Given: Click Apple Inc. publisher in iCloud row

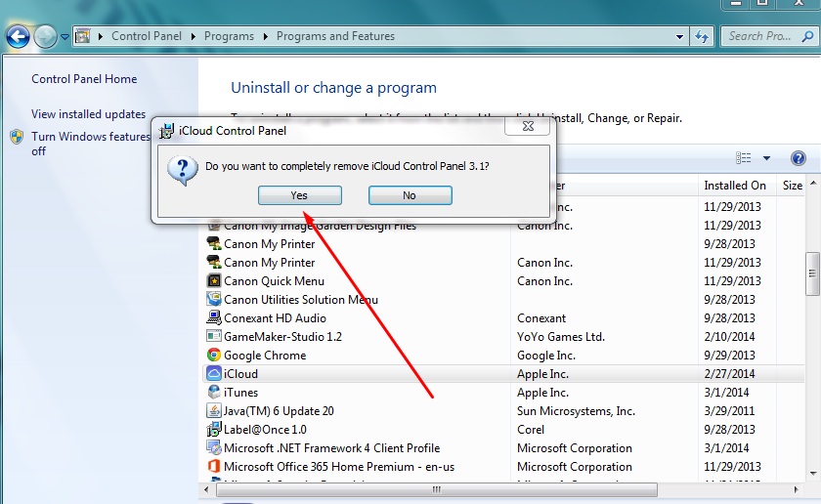Looking at the screenshot, I should pos(542,374).
